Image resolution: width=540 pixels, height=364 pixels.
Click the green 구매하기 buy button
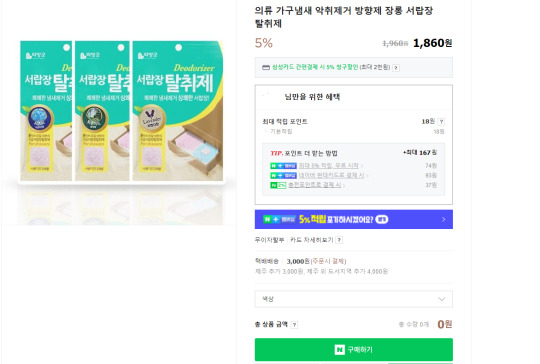354,350
